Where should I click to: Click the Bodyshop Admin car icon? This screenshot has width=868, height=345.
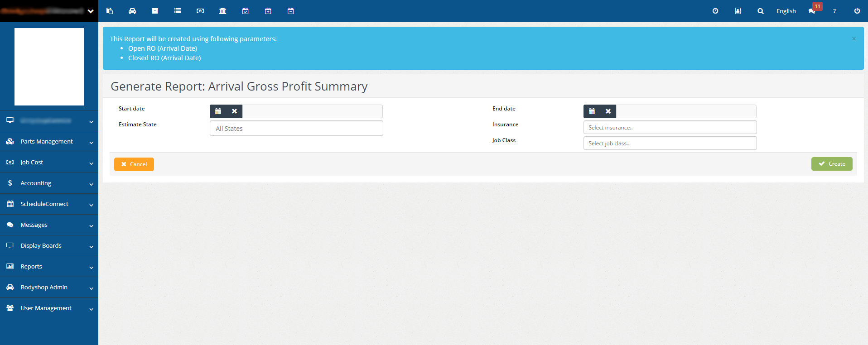click(10, 287)
